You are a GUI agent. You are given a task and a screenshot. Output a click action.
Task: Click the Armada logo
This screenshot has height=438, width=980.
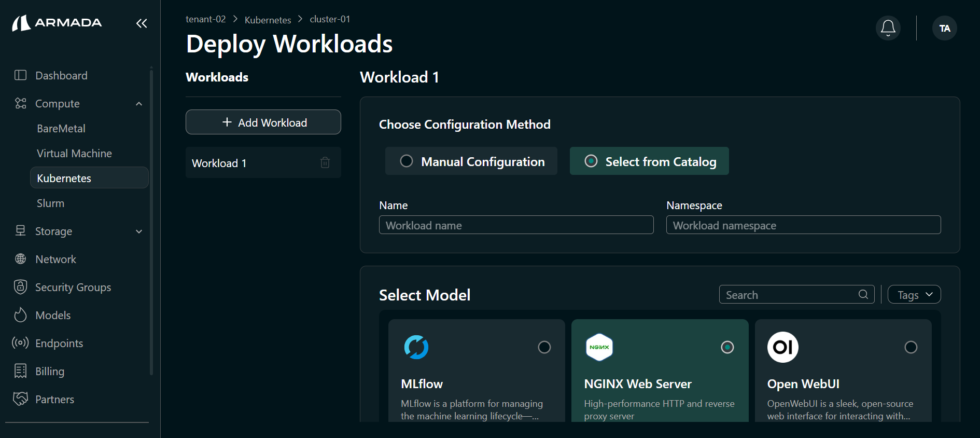[x=57, y=23]
